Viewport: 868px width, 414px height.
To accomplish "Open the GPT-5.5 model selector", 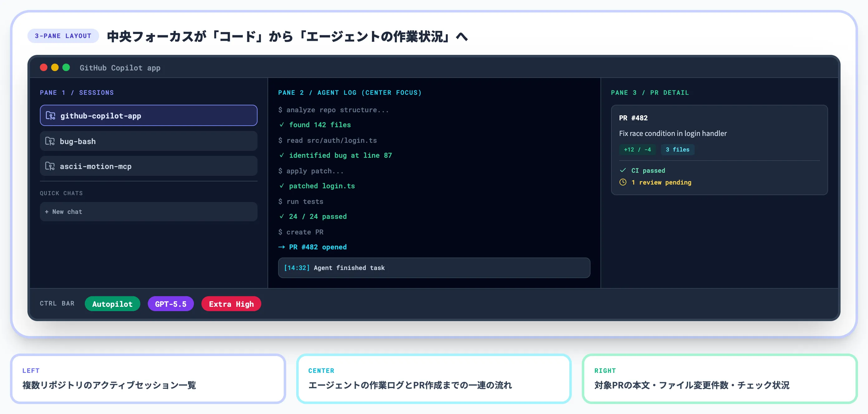I will point(171,304).
